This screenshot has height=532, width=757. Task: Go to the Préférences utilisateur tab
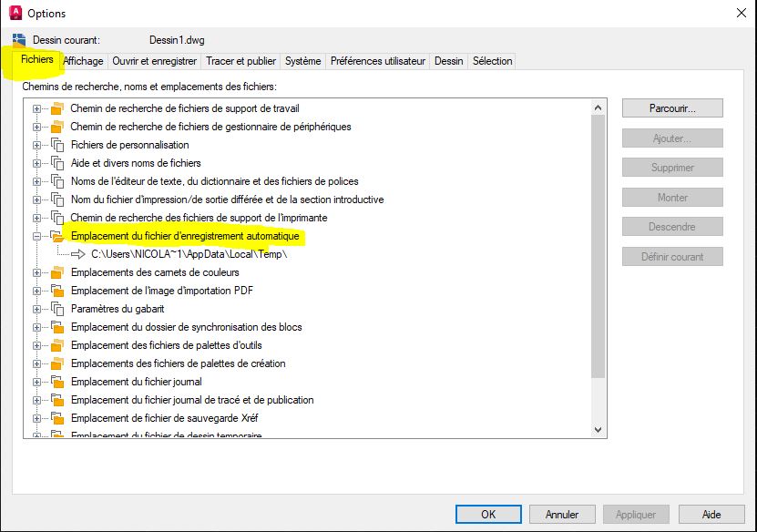pos(377,61)
